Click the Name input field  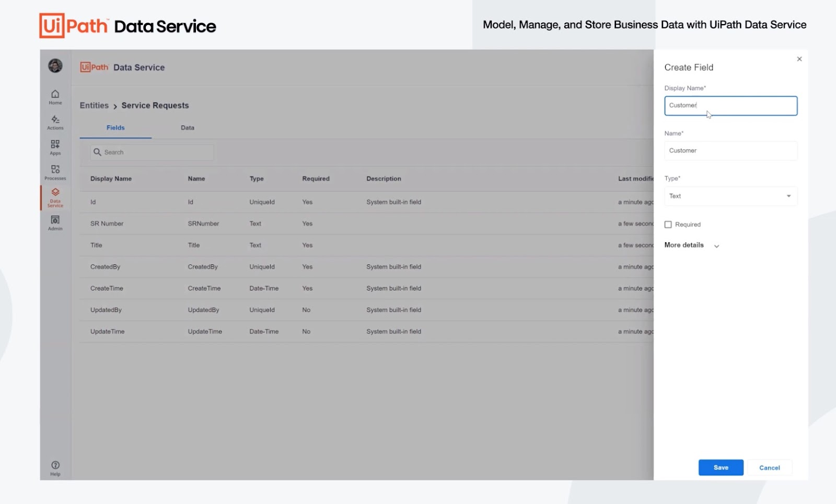click(730, 151)
